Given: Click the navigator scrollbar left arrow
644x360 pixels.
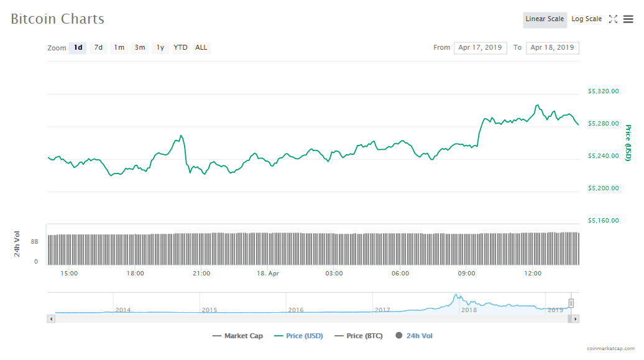Looking at the screenshot, I should [x=51, y=319].
